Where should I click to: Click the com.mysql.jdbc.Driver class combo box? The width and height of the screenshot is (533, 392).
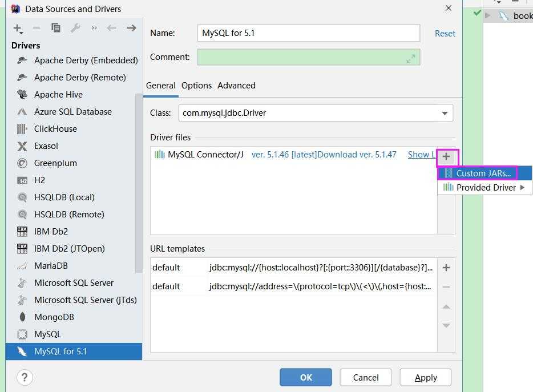tap(316, 113)
